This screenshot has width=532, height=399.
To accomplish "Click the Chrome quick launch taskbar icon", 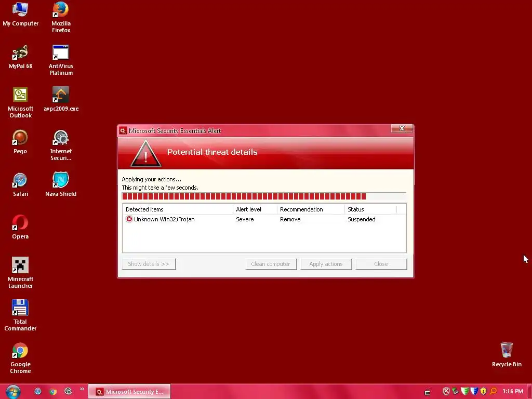I will pyautogui.click(x=53, y=392).
